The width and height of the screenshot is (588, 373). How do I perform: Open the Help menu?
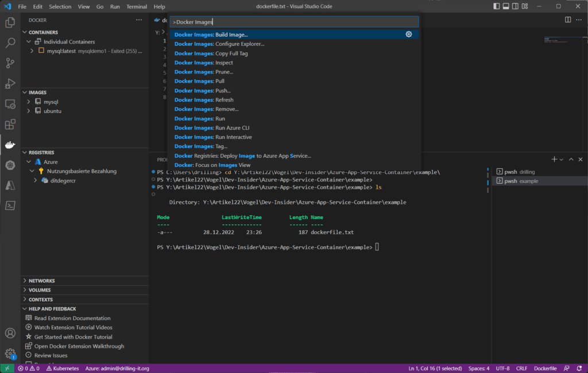pos(160,6)
